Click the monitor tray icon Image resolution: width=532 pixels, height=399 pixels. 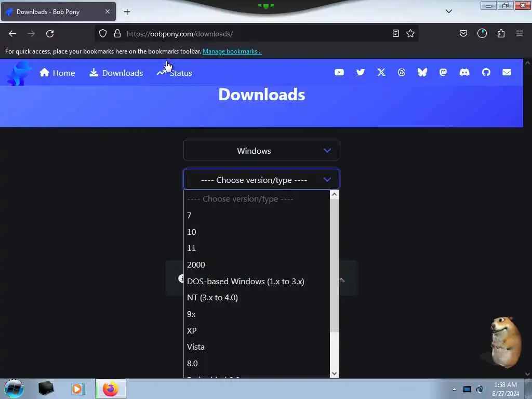point(467,389)
